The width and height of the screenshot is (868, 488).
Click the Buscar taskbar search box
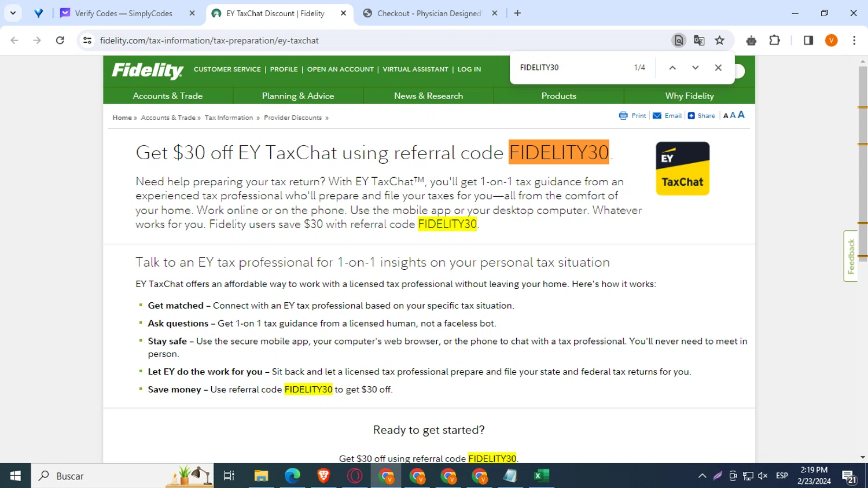pyautogui.click(x=122, y=476)
